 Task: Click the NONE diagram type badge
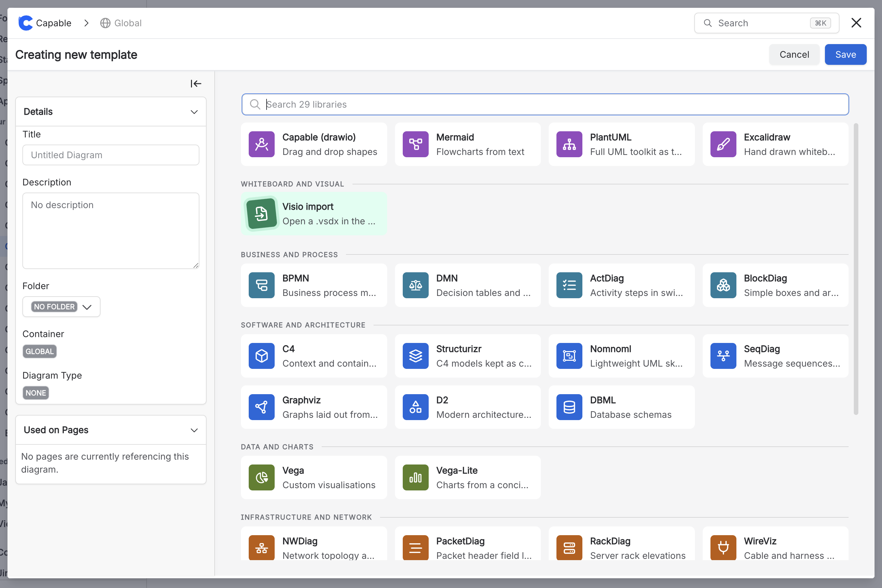36,393
